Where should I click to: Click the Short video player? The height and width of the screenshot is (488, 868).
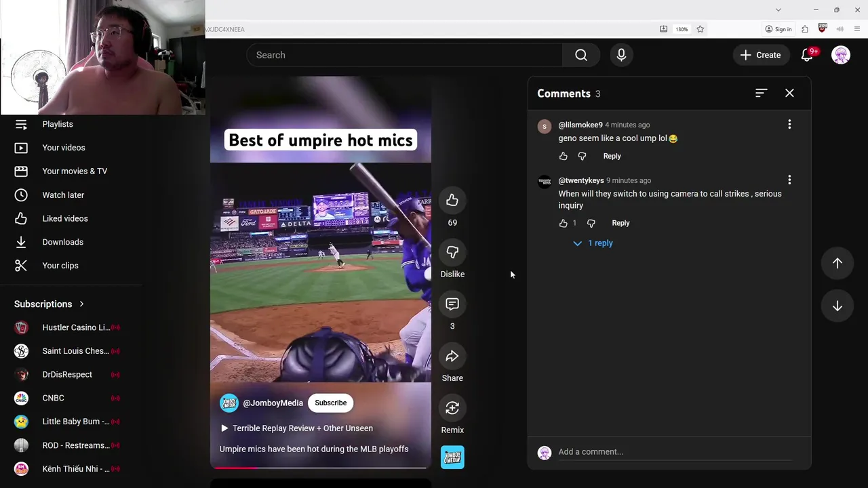321,272
